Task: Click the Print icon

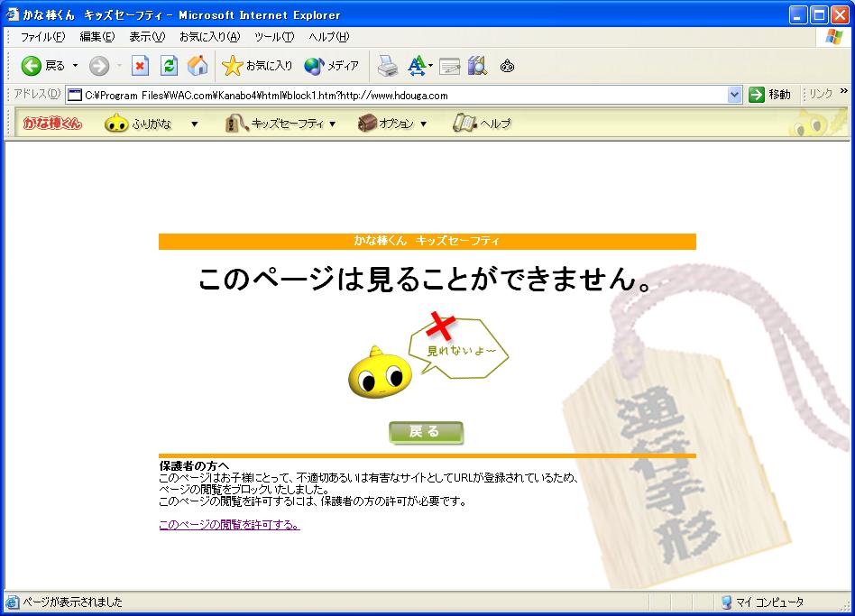Action: [x=387, y=66]
